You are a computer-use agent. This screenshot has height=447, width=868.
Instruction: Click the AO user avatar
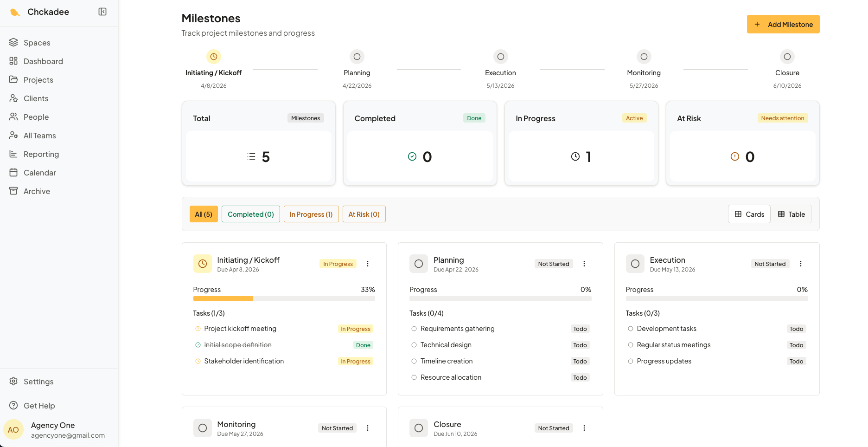pyautogui.click(x=13, y=430)
